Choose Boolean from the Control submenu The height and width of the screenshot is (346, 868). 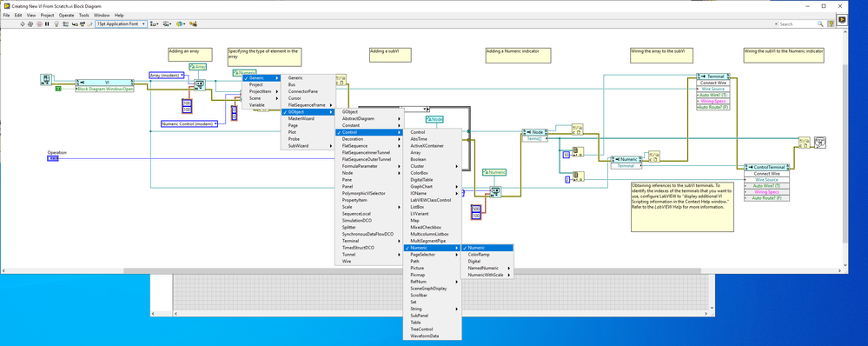click(433, 159)
